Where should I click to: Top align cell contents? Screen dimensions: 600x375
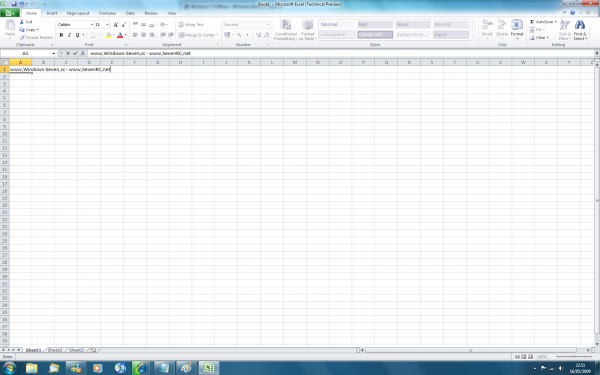pyautogui.click(x=135, y=24)
